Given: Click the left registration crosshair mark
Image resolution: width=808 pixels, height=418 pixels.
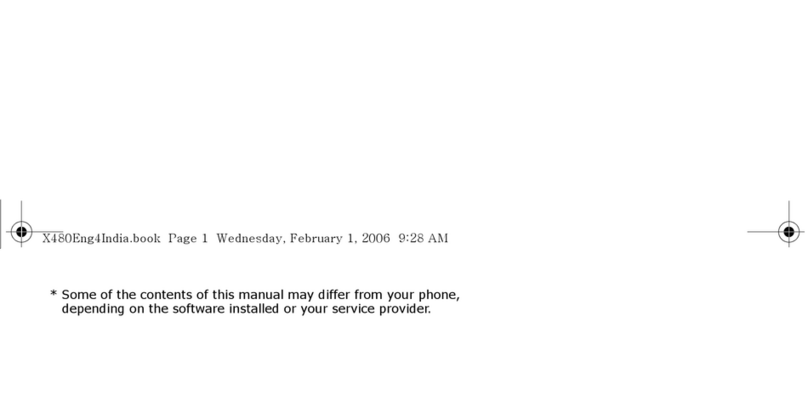Looking at the screenshot, I should (21, 232).
